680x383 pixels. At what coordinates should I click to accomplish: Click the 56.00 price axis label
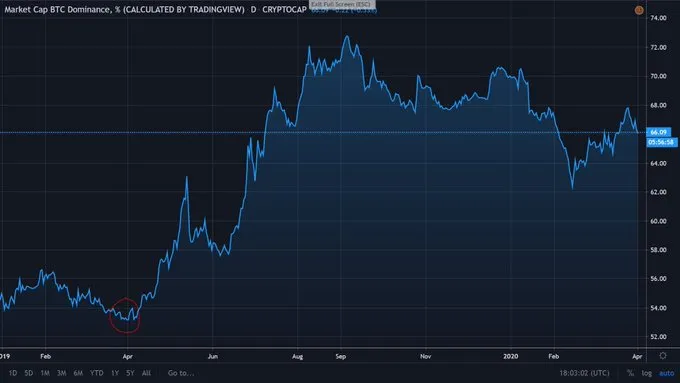[658, 278]
